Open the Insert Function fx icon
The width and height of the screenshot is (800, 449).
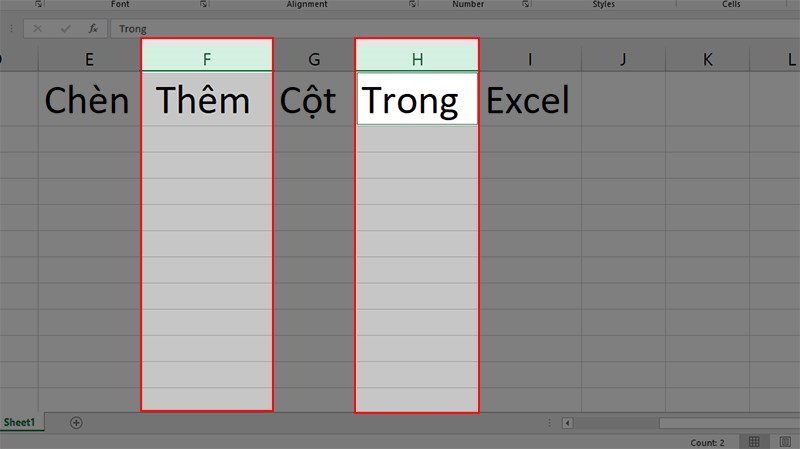tap(93, 29)
